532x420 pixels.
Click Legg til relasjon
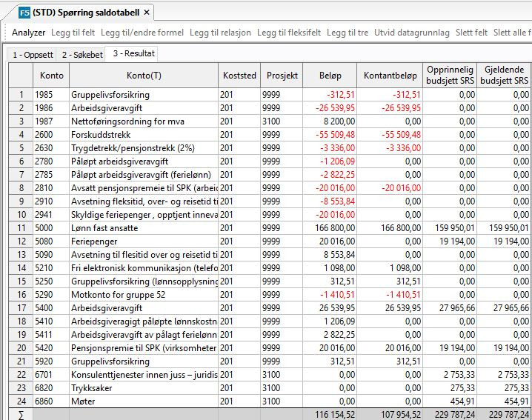(x=220, y=33)
